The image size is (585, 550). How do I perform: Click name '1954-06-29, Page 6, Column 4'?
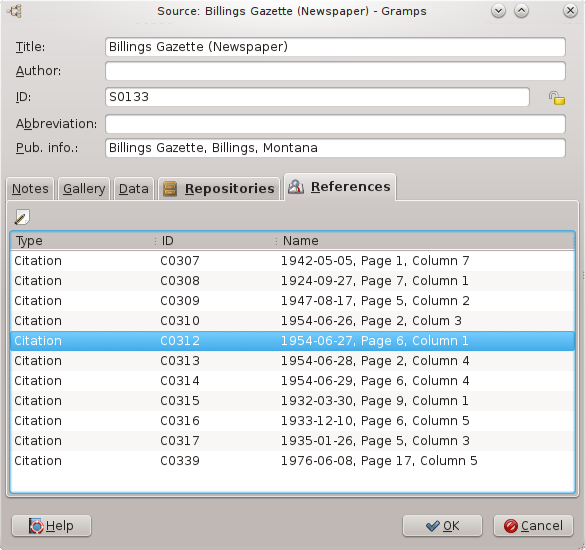click(375, 381)
